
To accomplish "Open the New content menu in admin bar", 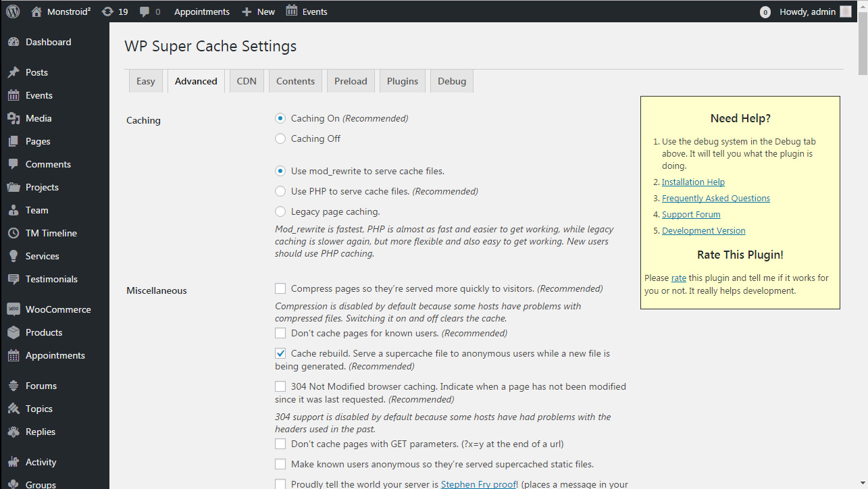I will coord(259,11).
